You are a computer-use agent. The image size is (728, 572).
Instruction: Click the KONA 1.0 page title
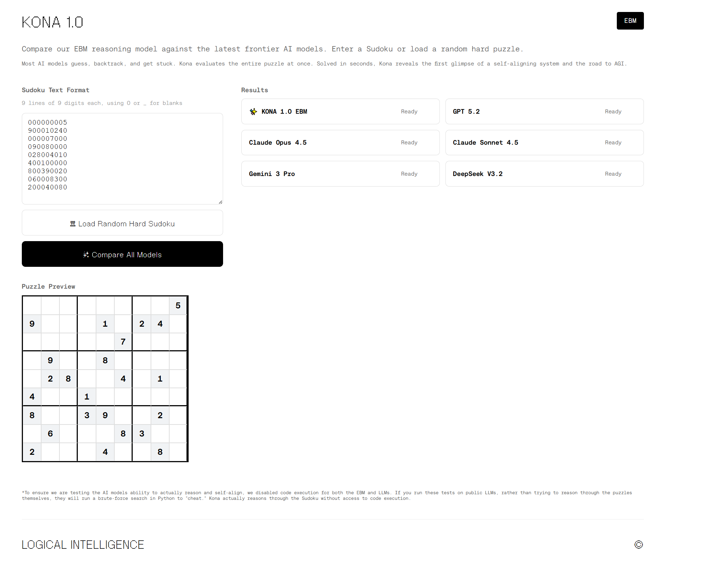click(x=52, y=22)
